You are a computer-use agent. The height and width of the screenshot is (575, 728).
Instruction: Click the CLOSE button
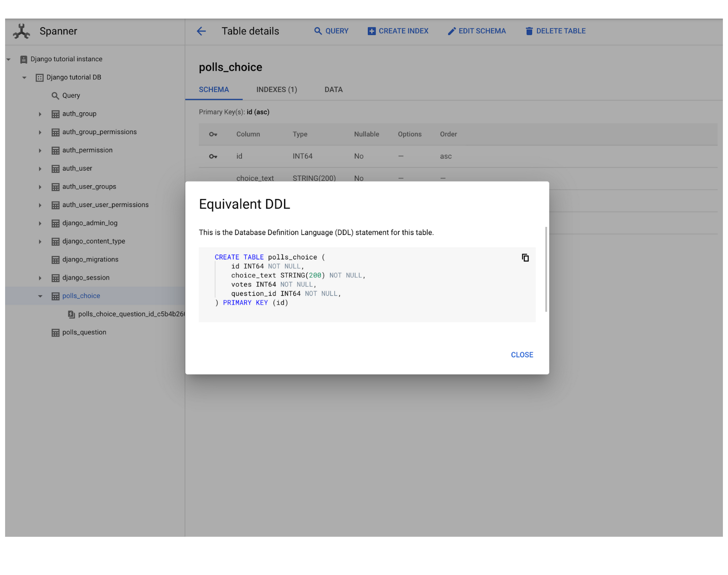pos(522,355)
